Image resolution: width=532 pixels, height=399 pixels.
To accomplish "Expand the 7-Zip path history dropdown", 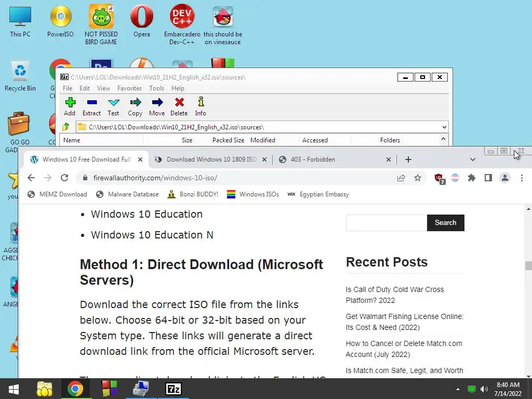I will click(444, 127).
